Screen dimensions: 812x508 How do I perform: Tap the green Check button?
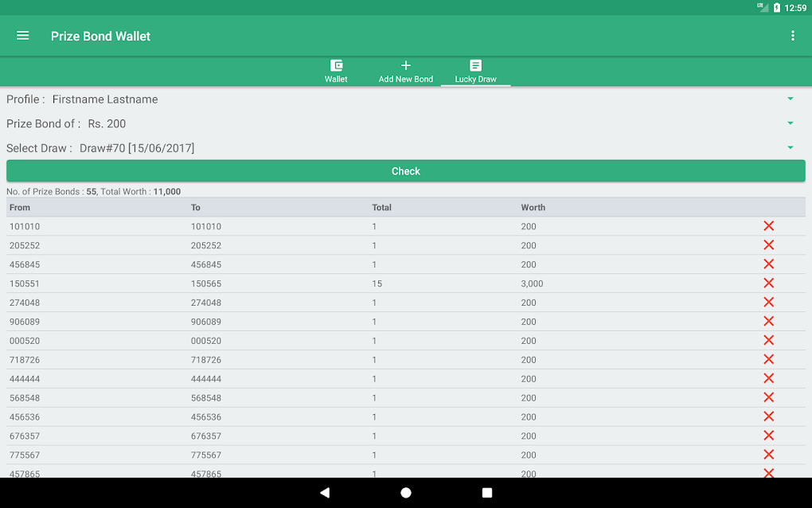(405, 171)
